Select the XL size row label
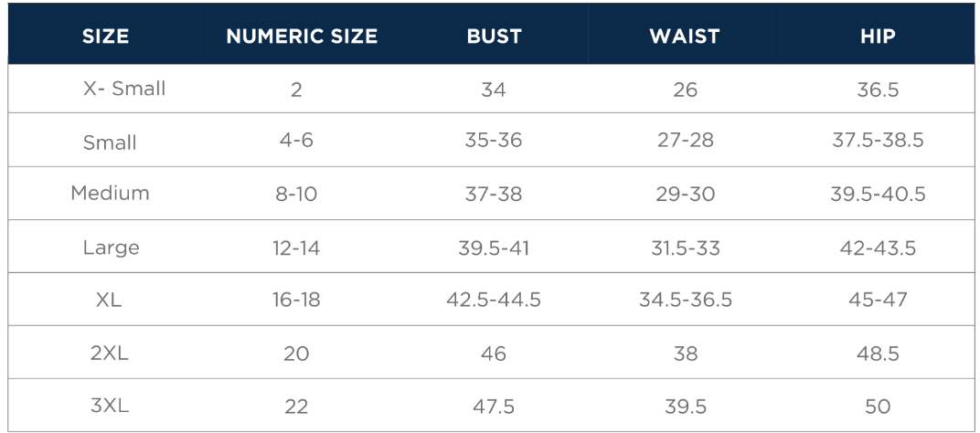Screen dimensions: 980x433 (x=109, y=300)
